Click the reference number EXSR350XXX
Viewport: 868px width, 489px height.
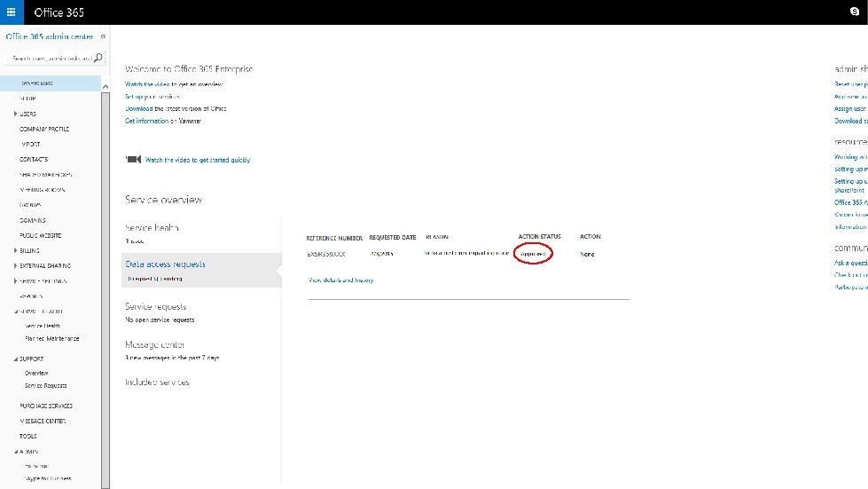326,254
